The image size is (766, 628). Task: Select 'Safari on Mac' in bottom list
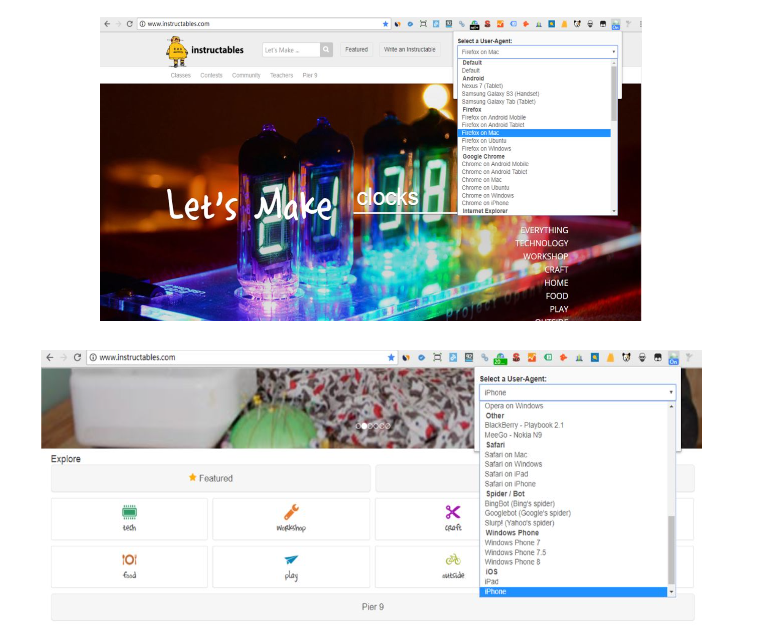point(506,454)
